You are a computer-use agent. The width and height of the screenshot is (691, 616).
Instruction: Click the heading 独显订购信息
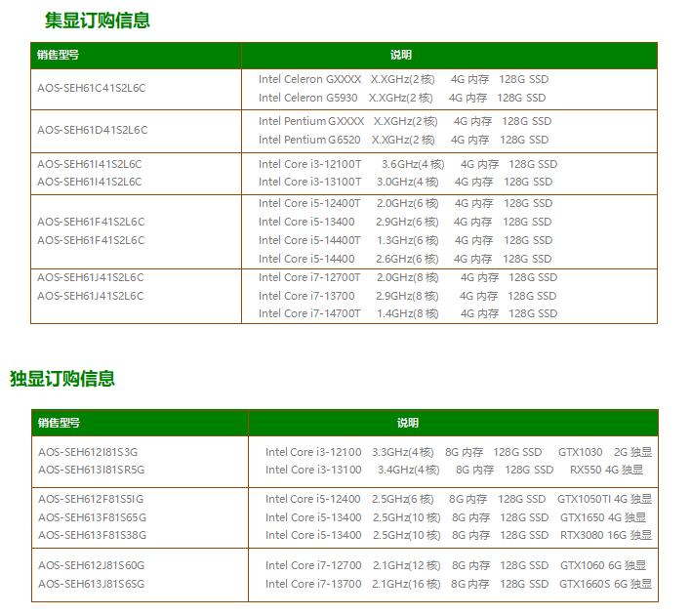pyautogui.click(x=62, y=379)
